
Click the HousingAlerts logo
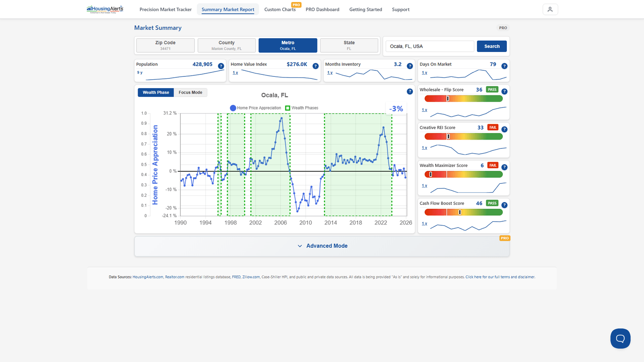105,9
